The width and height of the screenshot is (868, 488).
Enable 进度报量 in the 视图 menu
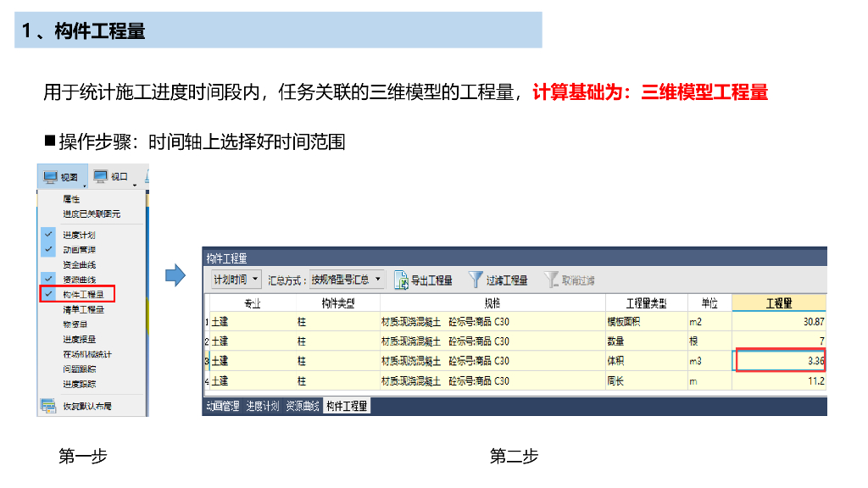tap(79, 340)
